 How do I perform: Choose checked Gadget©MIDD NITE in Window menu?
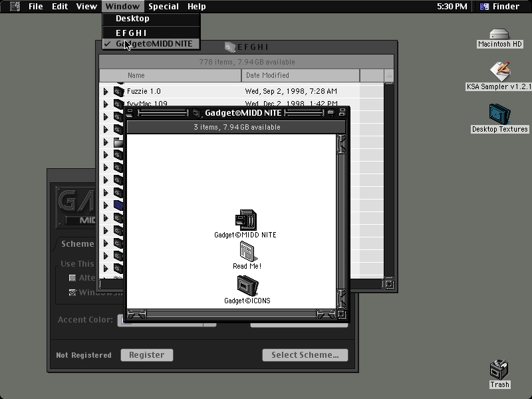pyautogui.click(x=151, y=44)
